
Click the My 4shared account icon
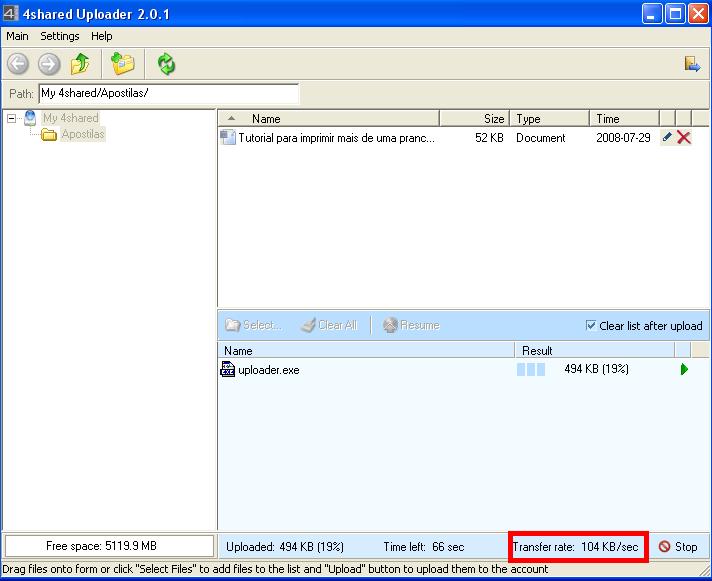click(30, 118)
